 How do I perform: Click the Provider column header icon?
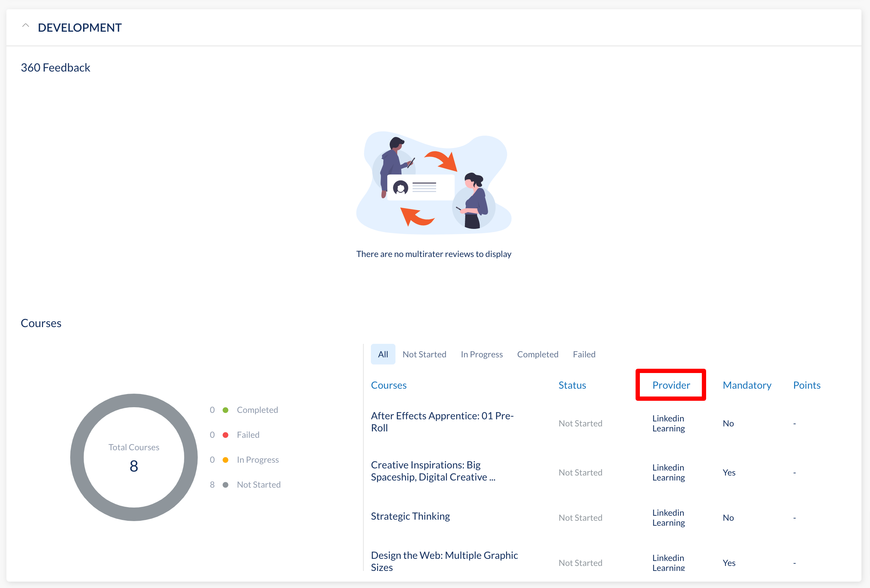pyautogui.click(x=671, y=384)
